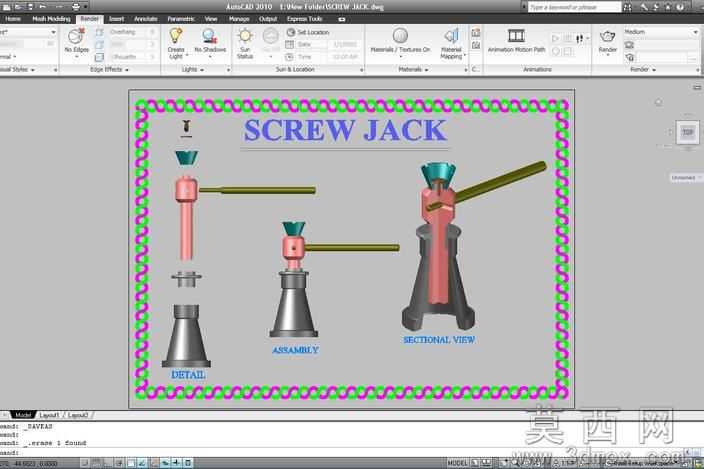Open the Medium render preset dropdown
The height and width of the screenshot is (469, 704).
coord(661,32)
